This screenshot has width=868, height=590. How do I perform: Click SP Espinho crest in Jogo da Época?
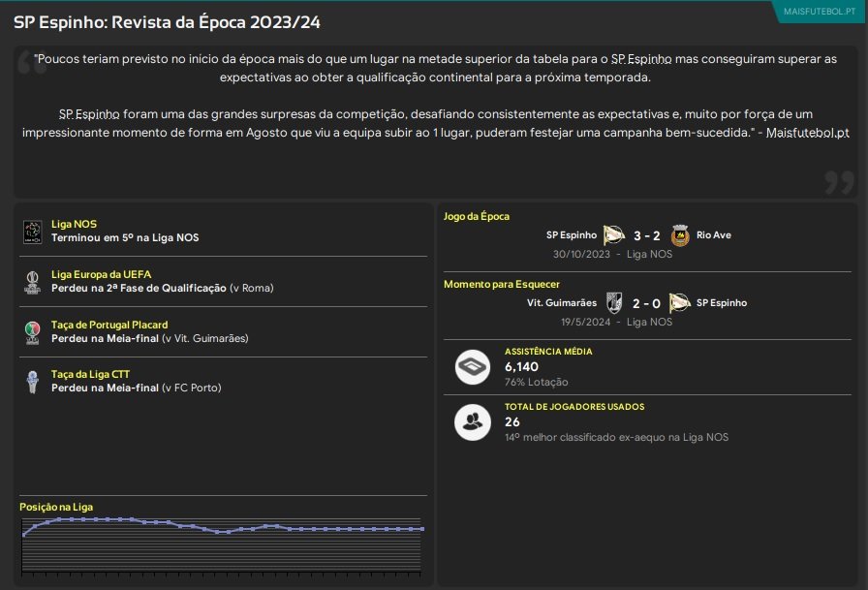[614, 235]
